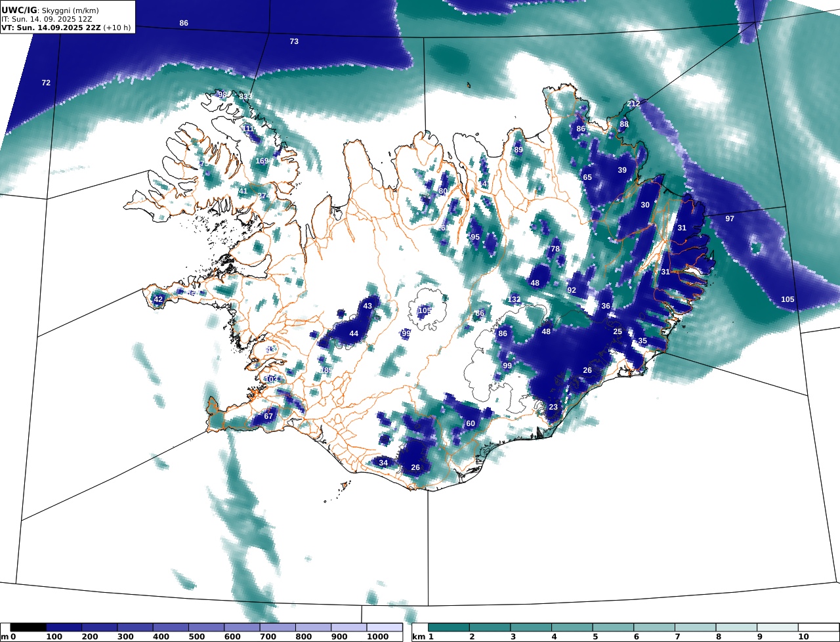Viewport: 840px width, 642px height.
Task: Click visibility value 42 on the Snæfellsnes tip
Action: pyautogui.click(x=158, y=299)
